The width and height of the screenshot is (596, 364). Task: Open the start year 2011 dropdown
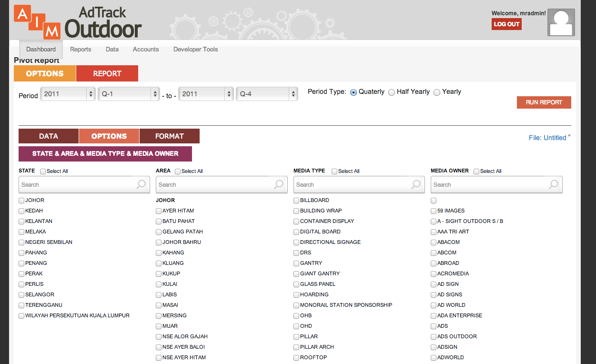(68, 94)
